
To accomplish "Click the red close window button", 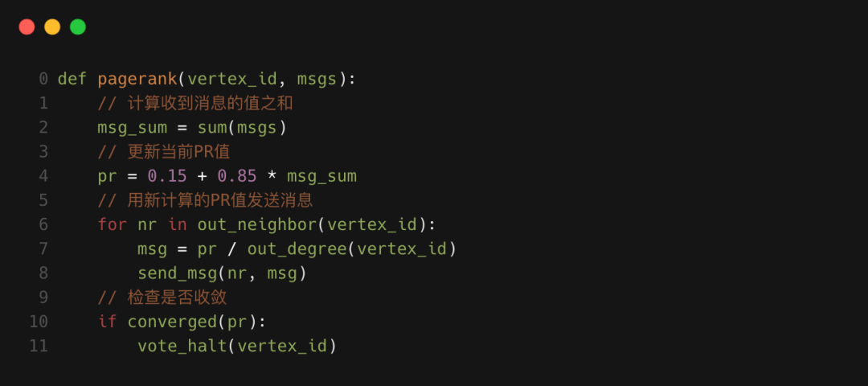I will 27,27.
